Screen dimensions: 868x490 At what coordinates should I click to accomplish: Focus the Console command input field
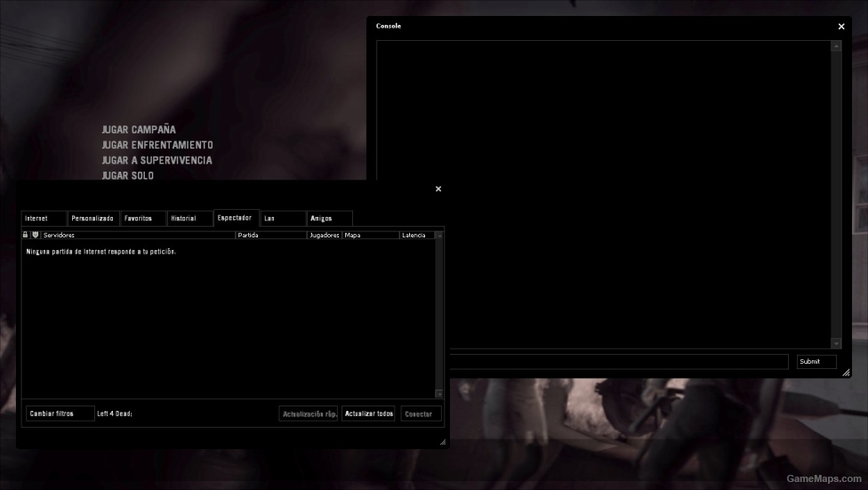tap(619, 362)
